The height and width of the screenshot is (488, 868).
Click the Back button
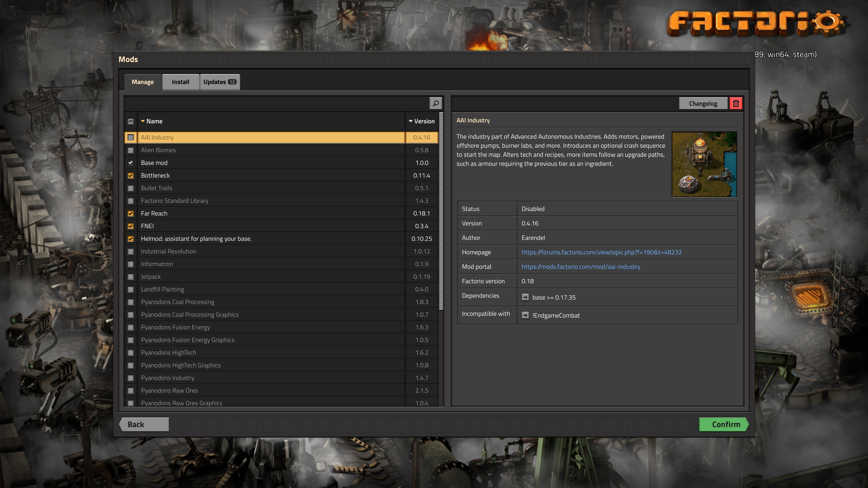tap(144, 424)
